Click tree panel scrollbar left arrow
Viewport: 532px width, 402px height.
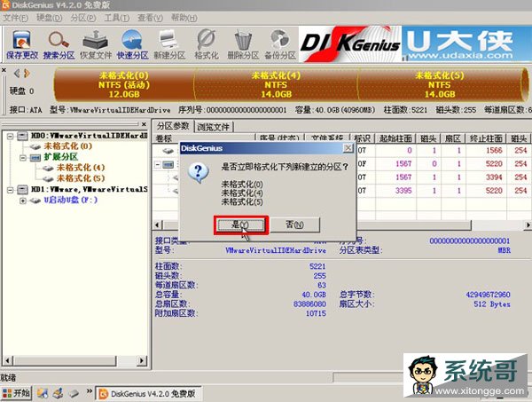7,360
